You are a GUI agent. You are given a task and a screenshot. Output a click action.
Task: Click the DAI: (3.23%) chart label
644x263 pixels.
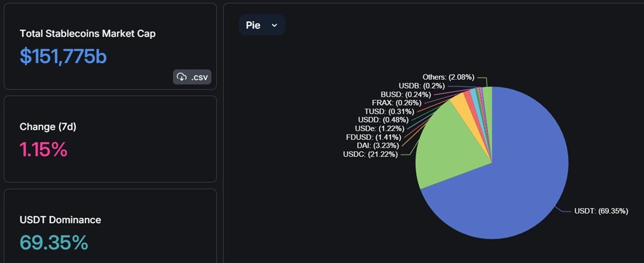(378, 146)
